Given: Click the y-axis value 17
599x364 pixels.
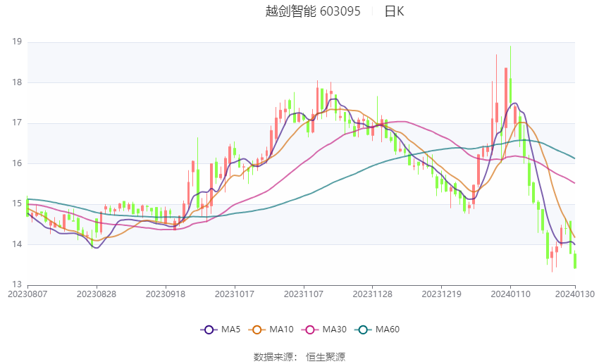Looking at the screenshot, I should pyautogui.click(x=17, y=123).
